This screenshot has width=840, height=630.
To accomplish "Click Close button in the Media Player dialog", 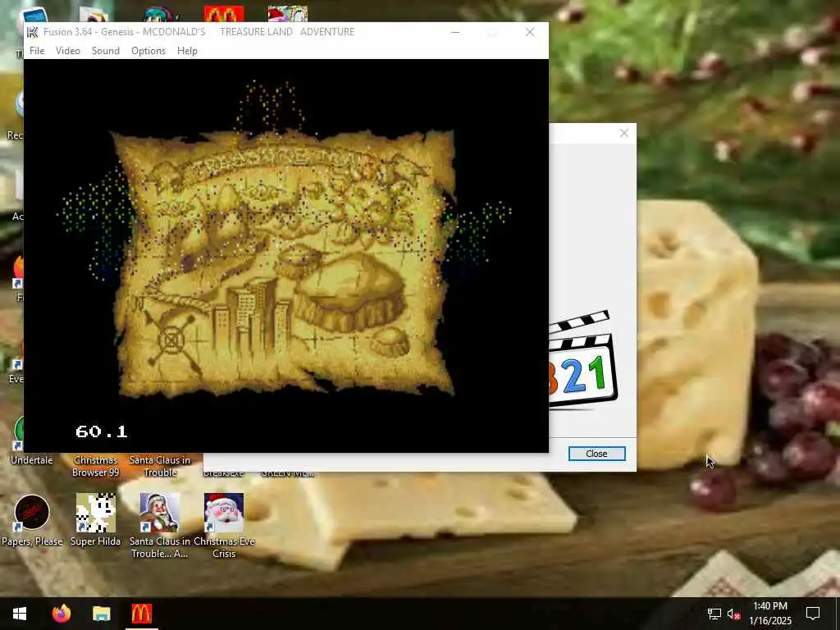I will tap(596, 454).
